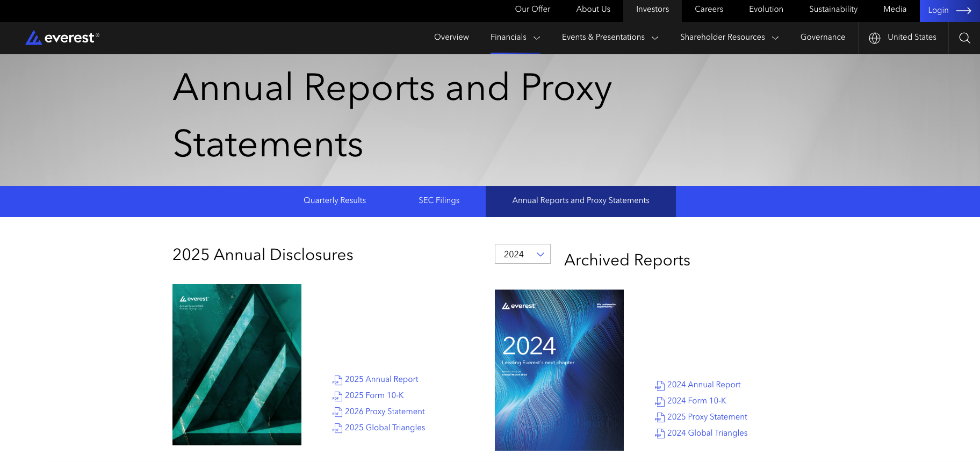Image resolution: width=980 pixels, height=462 pixels.
Task: Click PDF icon beside 2024 Form 10-K
Action: (660, 402)
